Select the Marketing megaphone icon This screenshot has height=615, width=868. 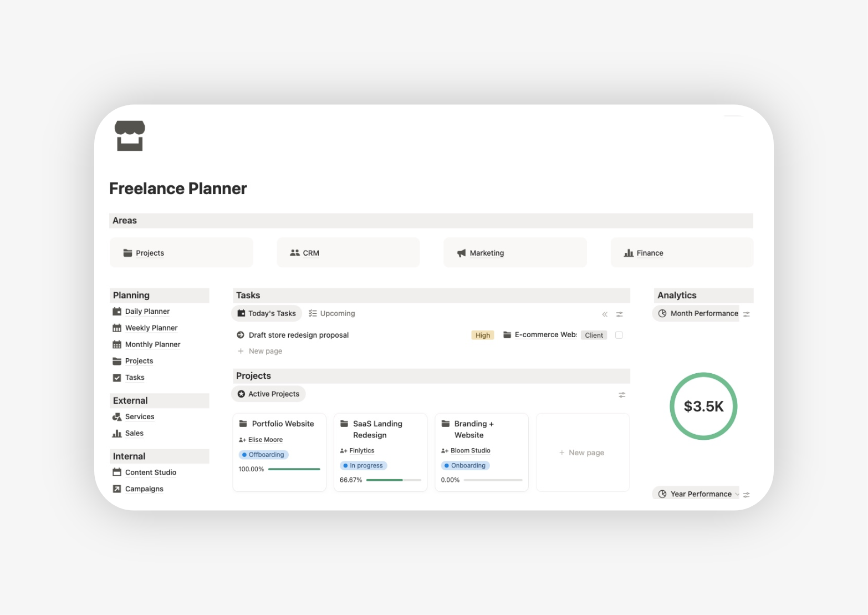coord(461,253)
